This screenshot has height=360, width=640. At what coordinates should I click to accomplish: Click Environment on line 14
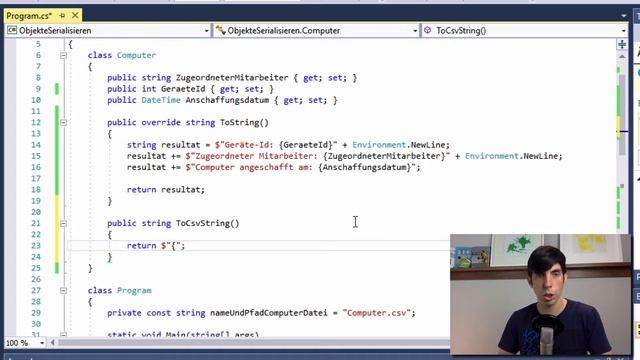pyautogui.click(x=379, y=145)
